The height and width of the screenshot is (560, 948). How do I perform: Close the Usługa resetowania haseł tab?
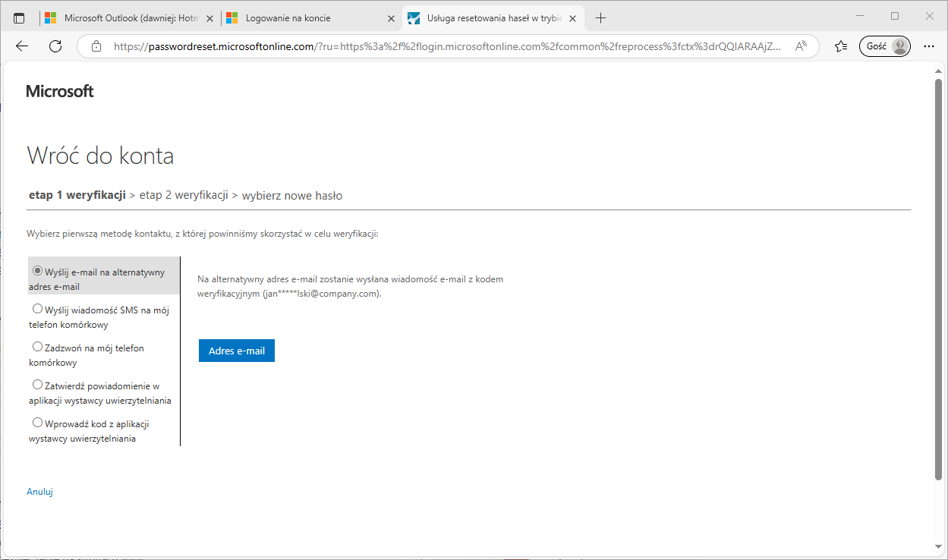[x=572, y=17]
